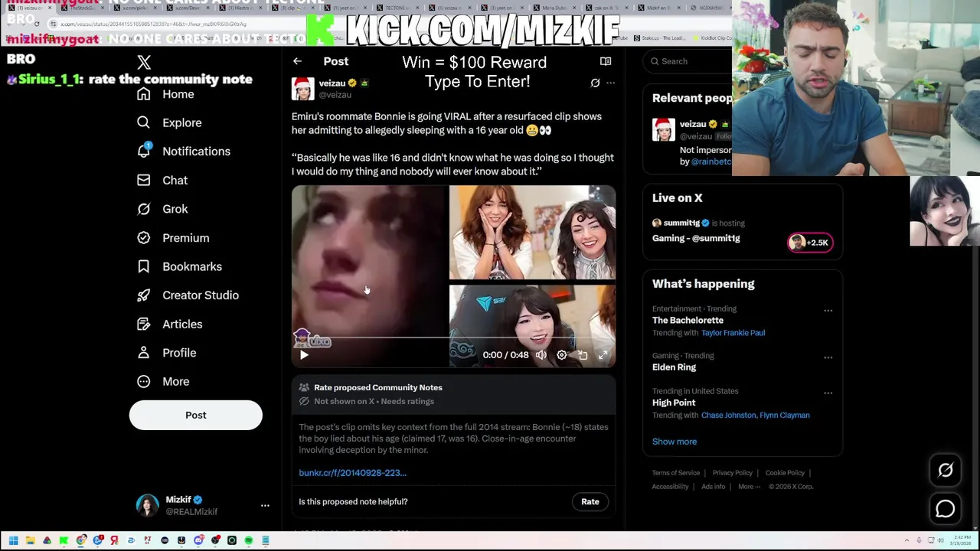
Task: Open reader view icon in post header
Action: (x=606, y=61)
